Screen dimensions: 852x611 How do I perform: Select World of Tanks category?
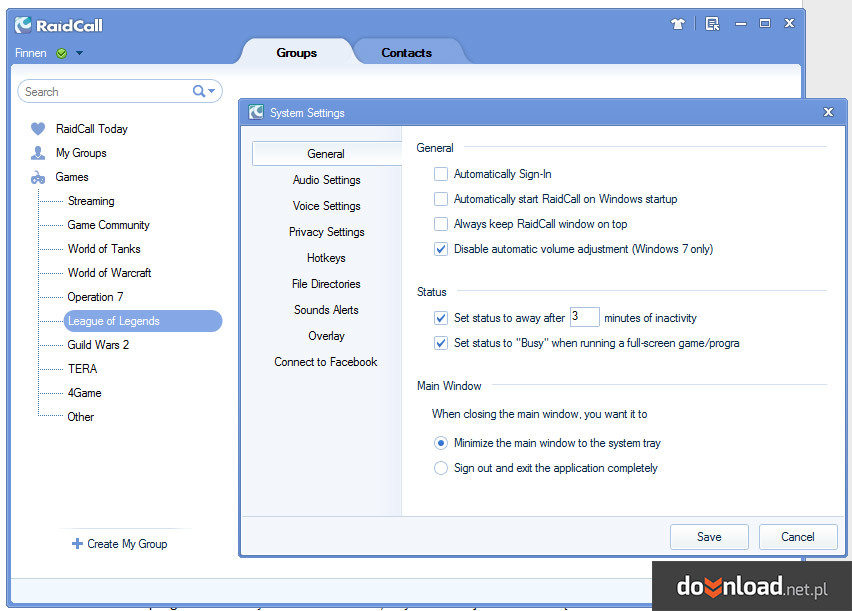[x=104, y=249]
